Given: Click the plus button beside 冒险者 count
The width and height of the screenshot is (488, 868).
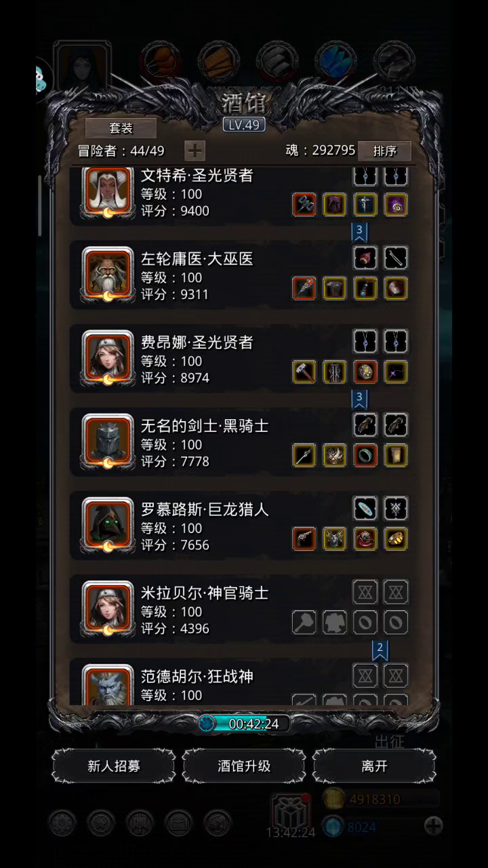Looking at the screenshot, I should point(195,151).
